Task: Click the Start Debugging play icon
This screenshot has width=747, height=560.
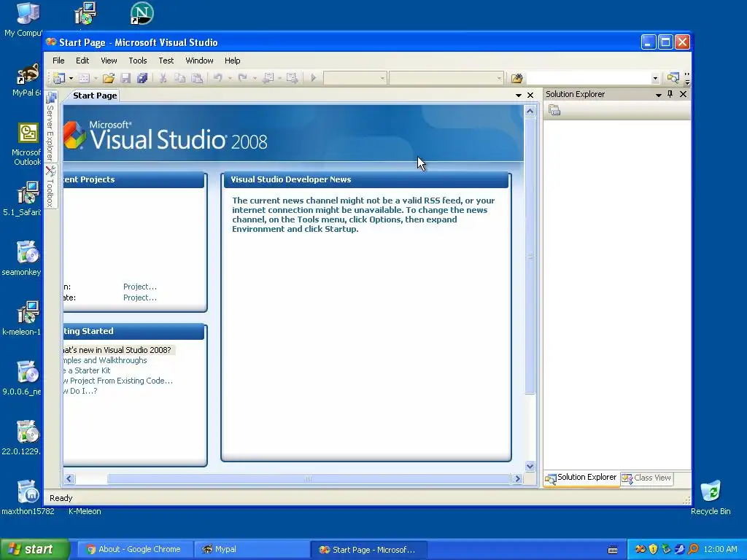Action: pos(313,77)
